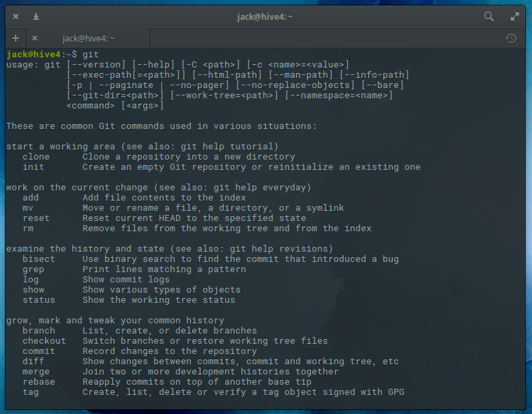Toggle fullscreen with the expand arrows icon

coord(515,16)
